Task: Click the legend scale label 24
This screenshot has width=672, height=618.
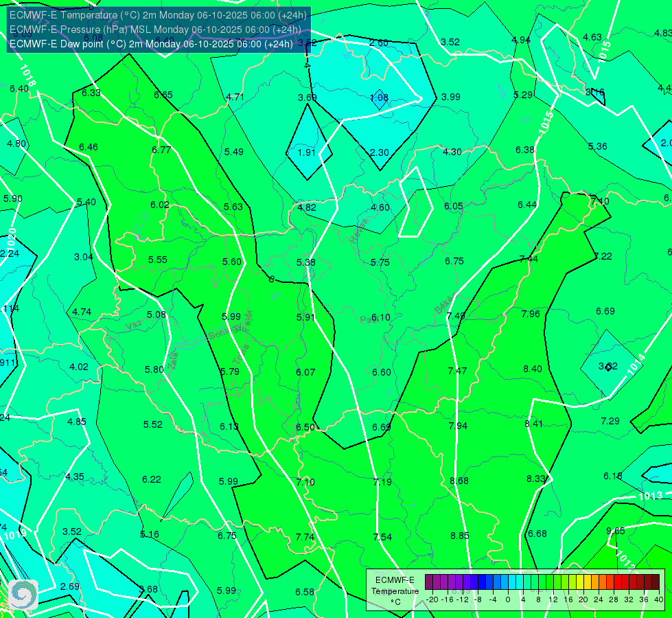Action: tap(599, 599)
